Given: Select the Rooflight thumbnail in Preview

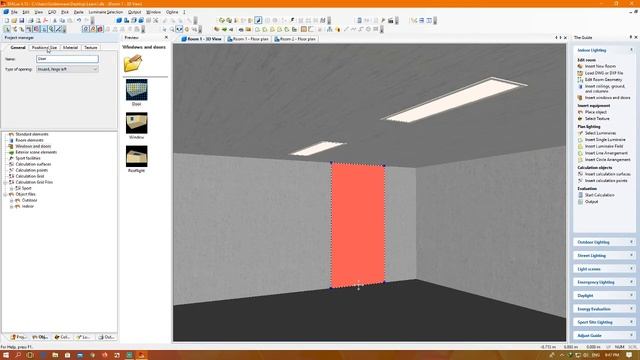Looking at the screenshot, I should point(136,156).
